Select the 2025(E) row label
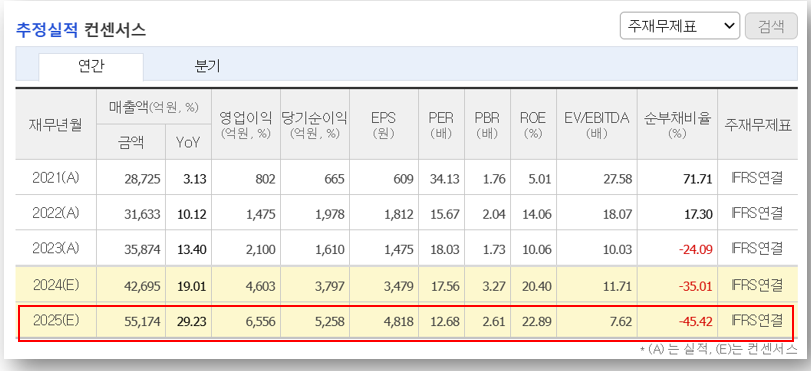811x371 pixels. 56,321
